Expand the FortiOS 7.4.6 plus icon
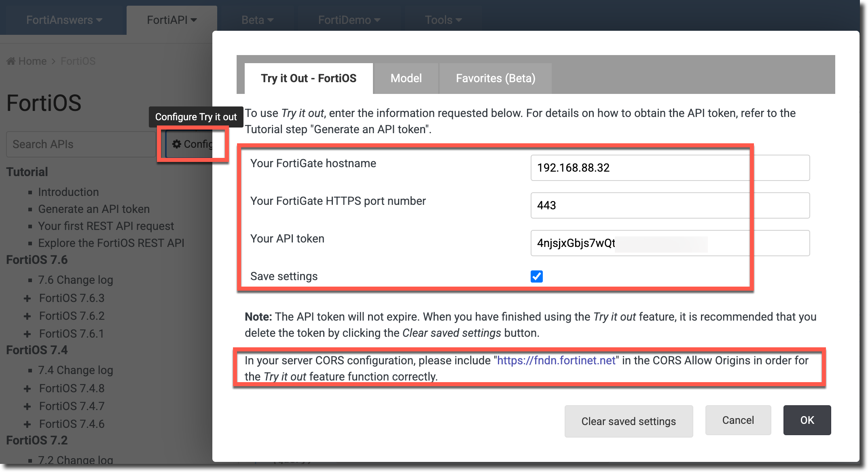Viewport: 868px width, 472px height. pyautogui.click(x=27, y=424)
